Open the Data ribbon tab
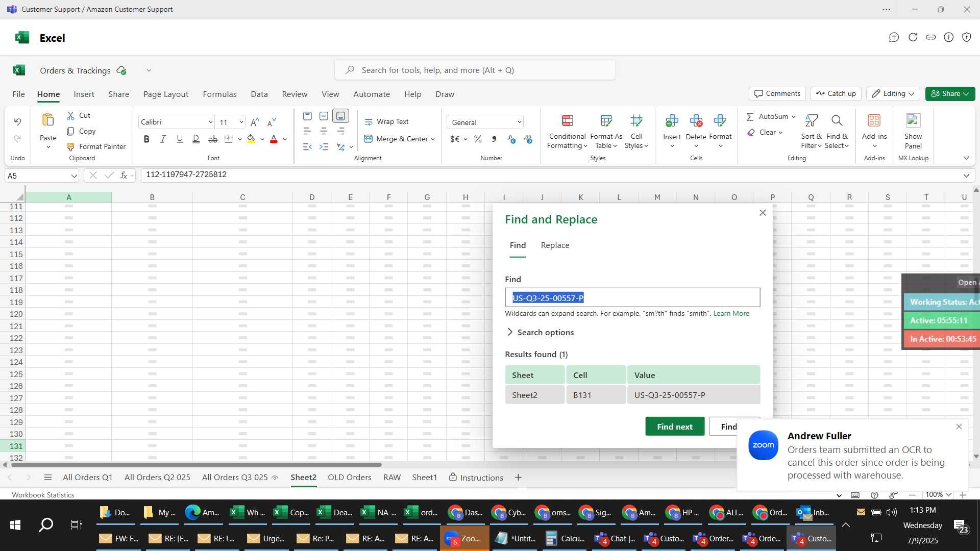This screenshot has height=551, width=980. (x=259, y=94)
